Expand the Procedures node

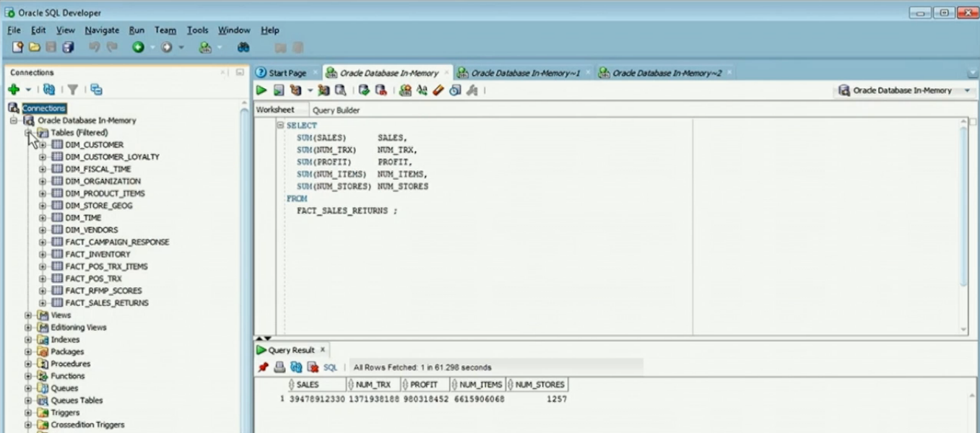[x=28, y=364]
